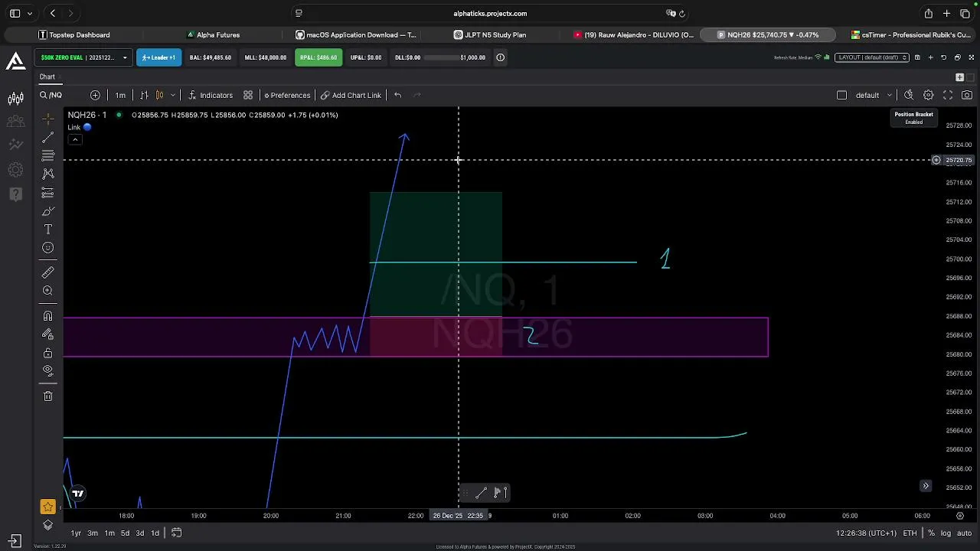Image resolution: width=980 pixels, height=551 pixels.
Task: Open the pattern drawing tools
Action: [47, 174]
